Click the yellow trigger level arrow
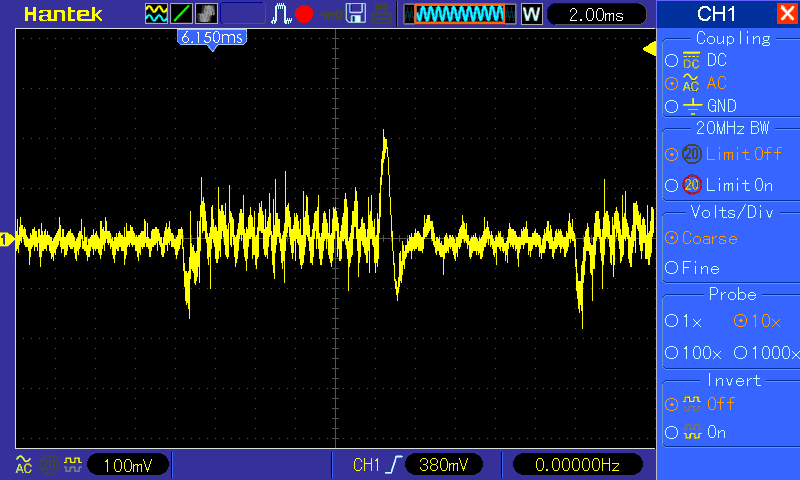Image resolution: width=800 pixels, height=480 pixels. pos(649,49)
